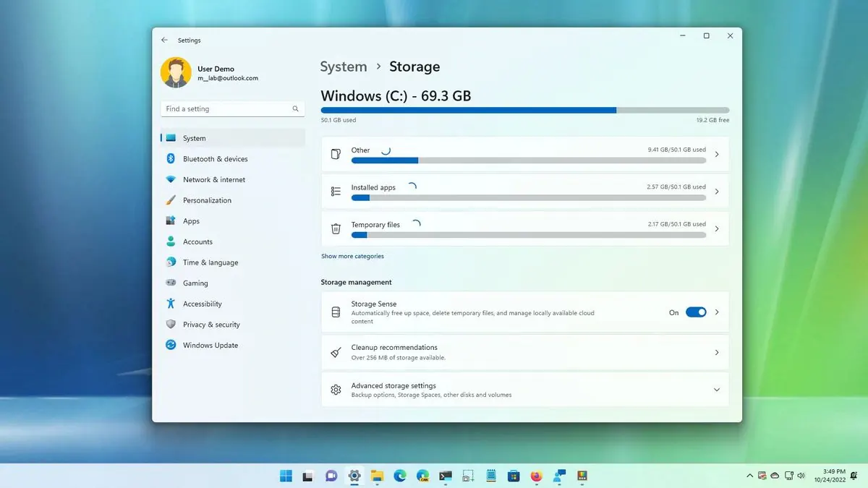Click the Windows Update icon
The height and width of the screenshot is (488, 868).
pos(171,345)
